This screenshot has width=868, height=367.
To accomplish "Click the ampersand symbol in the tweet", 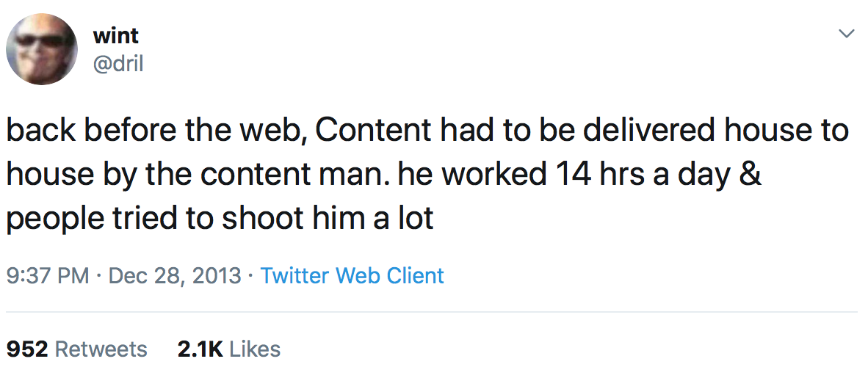I will [748, 175].
